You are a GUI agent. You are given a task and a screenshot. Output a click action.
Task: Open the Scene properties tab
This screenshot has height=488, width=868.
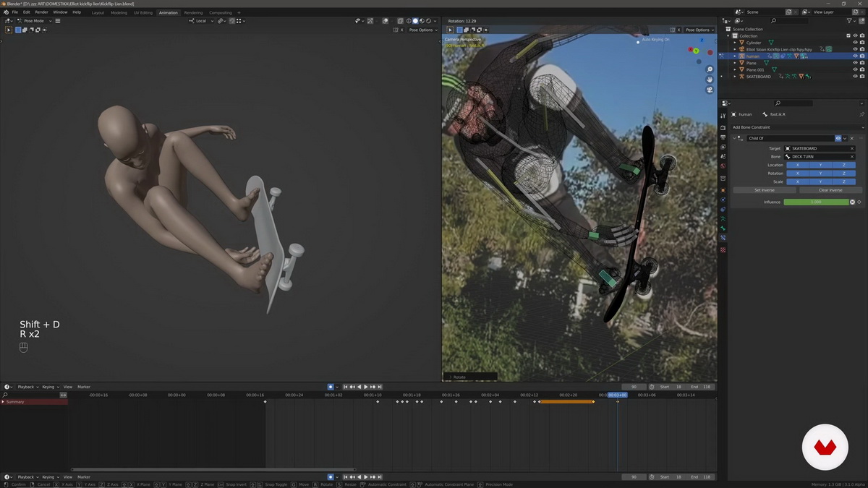[x=723, y=156]
